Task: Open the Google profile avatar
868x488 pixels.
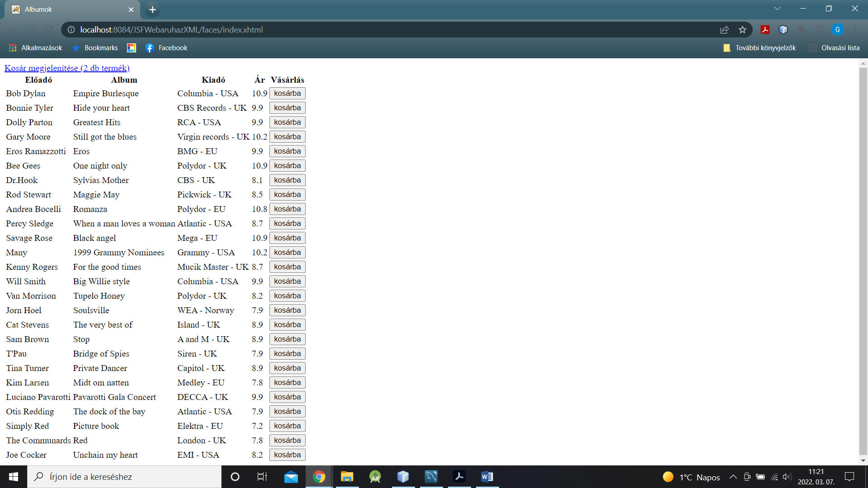Action: 837,30
